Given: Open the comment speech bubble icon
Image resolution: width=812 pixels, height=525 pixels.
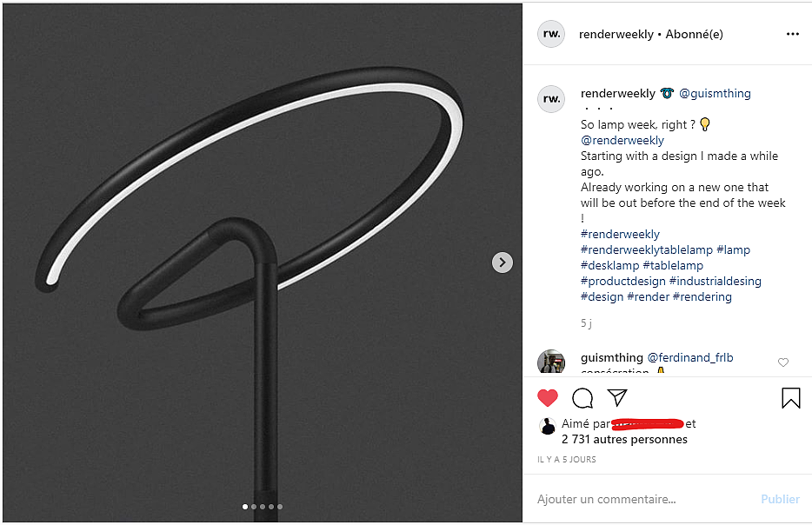Looking at the screenshot, I should (582, 398).
